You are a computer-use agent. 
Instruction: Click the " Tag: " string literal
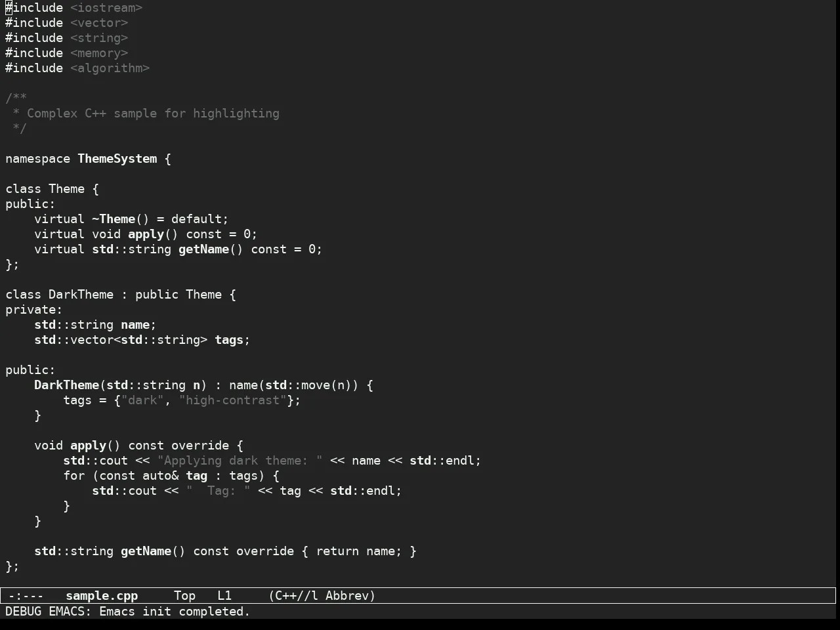(219, 491)
